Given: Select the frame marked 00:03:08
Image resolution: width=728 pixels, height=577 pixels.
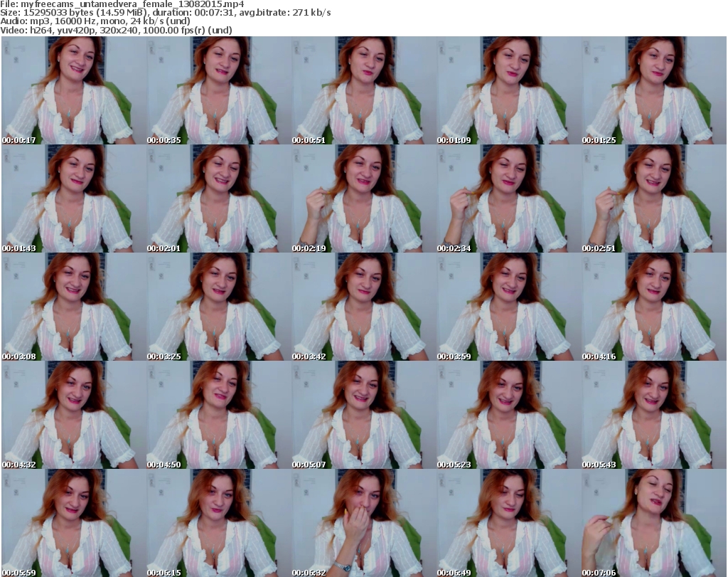Looking at the screenshot, I should point(73,307).
